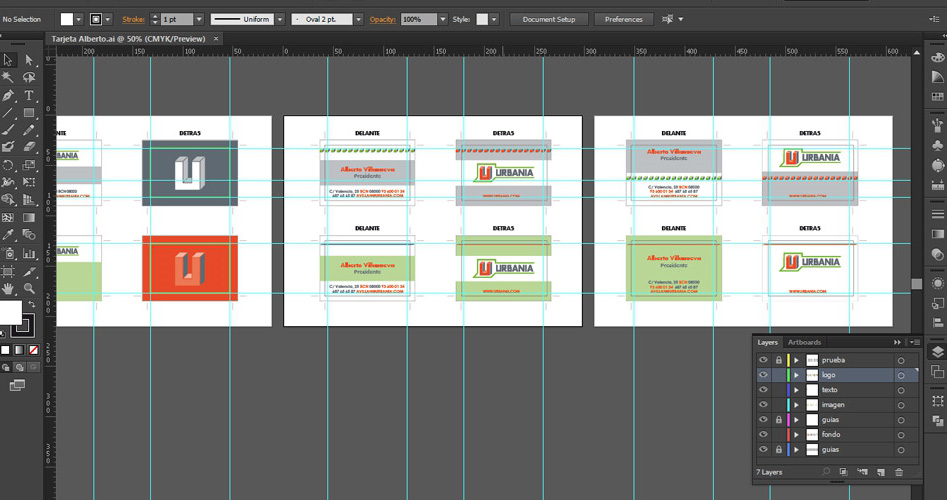Pick the Zoom tool in toolbox

(x=29, y=288)
